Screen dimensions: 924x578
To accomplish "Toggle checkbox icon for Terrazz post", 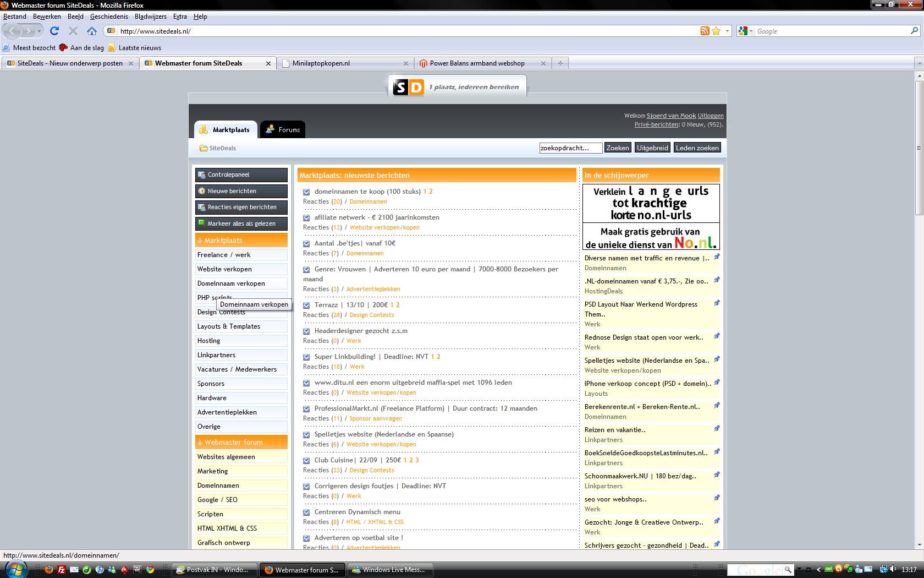I will [x=306, y=306].
